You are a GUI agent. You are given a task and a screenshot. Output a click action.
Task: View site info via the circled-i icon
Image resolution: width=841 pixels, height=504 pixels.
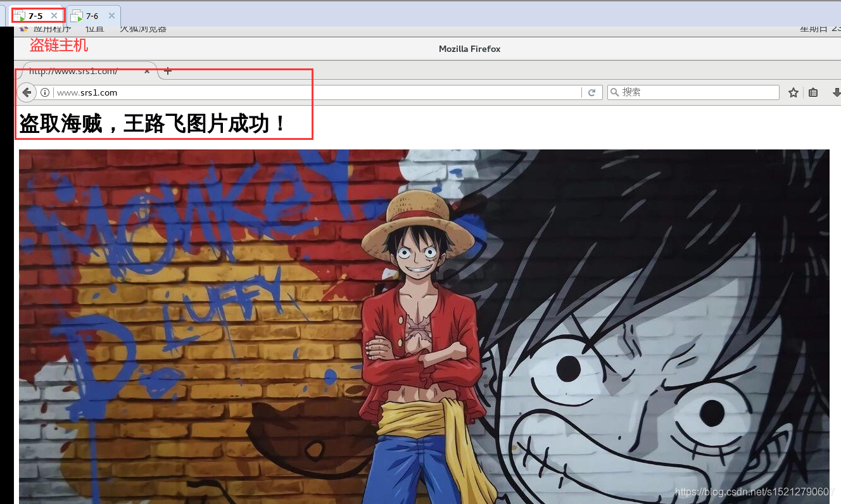tap(45, 92)
